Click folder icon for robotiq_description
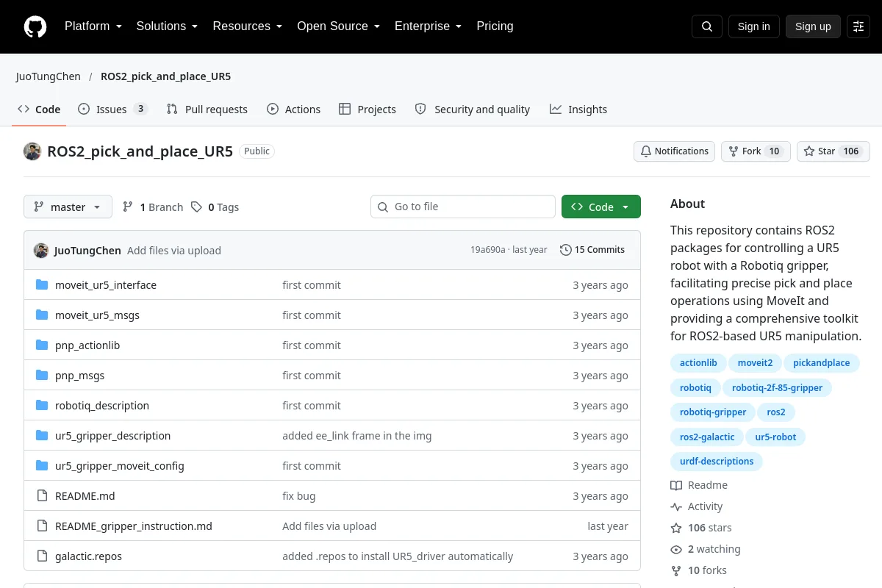The height and width of the screenshot is (588, 882). click(42, 406)
